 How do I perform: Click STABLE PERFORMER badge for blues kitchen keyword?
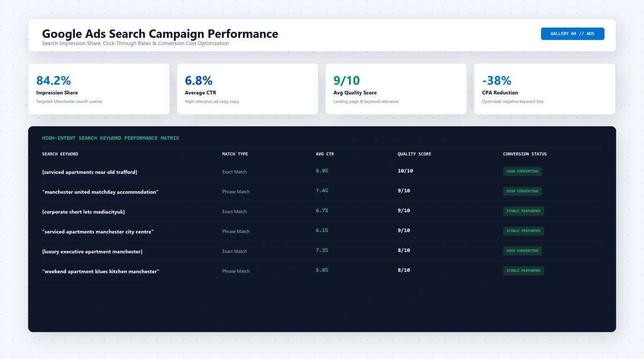point(523,271)
